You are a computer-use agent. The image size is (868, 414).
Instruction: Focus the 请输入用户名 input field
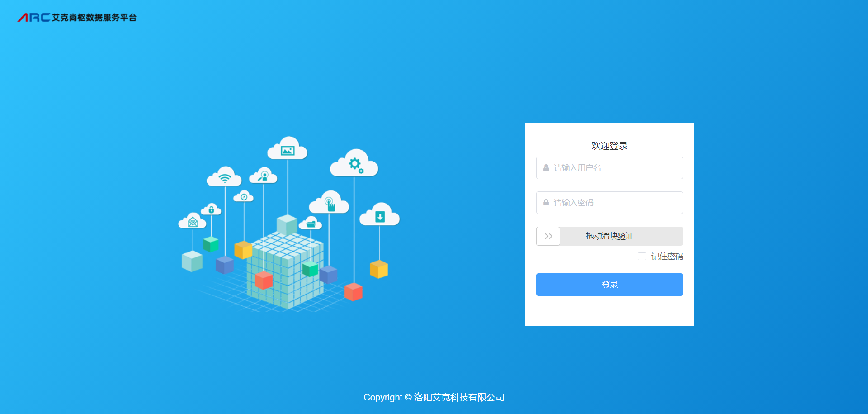point(615,168)
